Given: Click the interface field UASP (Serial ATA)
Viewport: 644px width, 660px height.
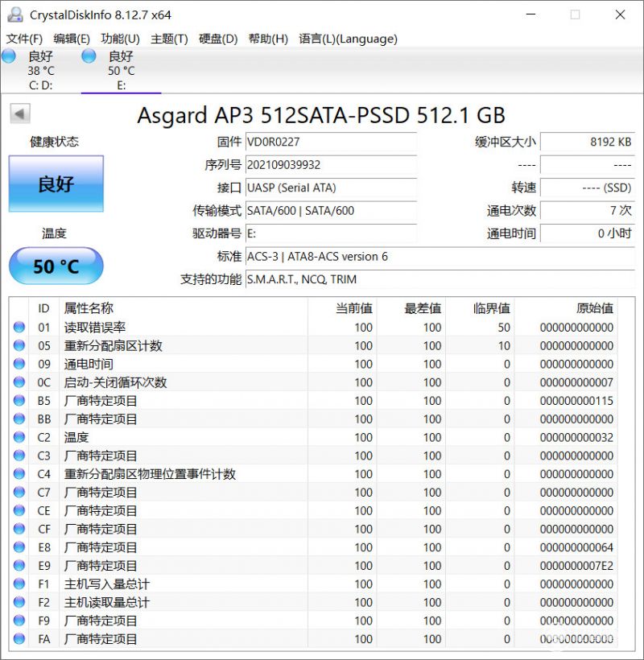Looking at the screenshot, I should (331, 188).
